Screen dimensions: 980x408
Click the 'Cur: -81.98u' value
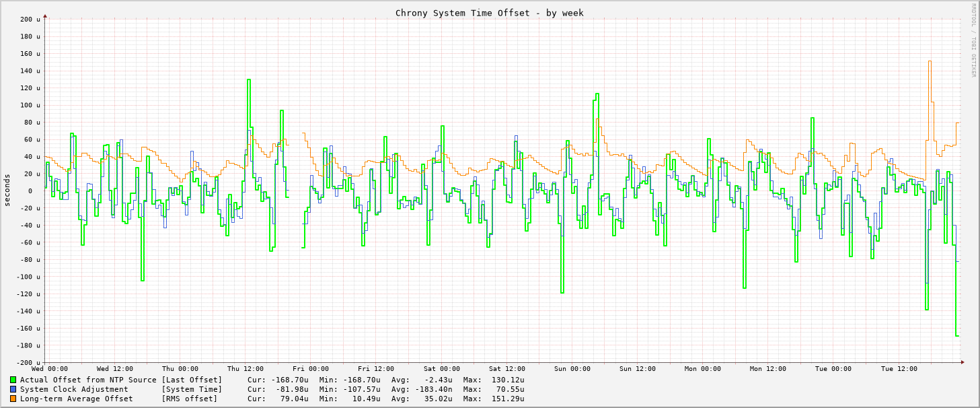pos(278,389)
